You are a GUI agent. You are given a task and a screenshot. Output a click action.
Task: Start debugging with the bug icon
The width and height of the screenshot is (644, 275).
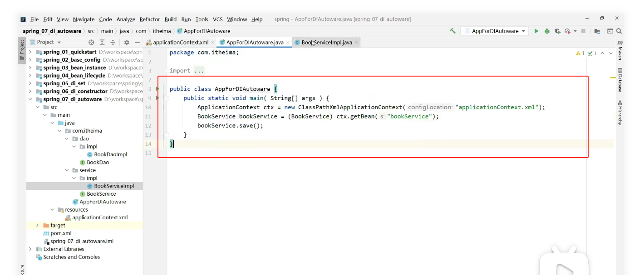coord(547,31)
